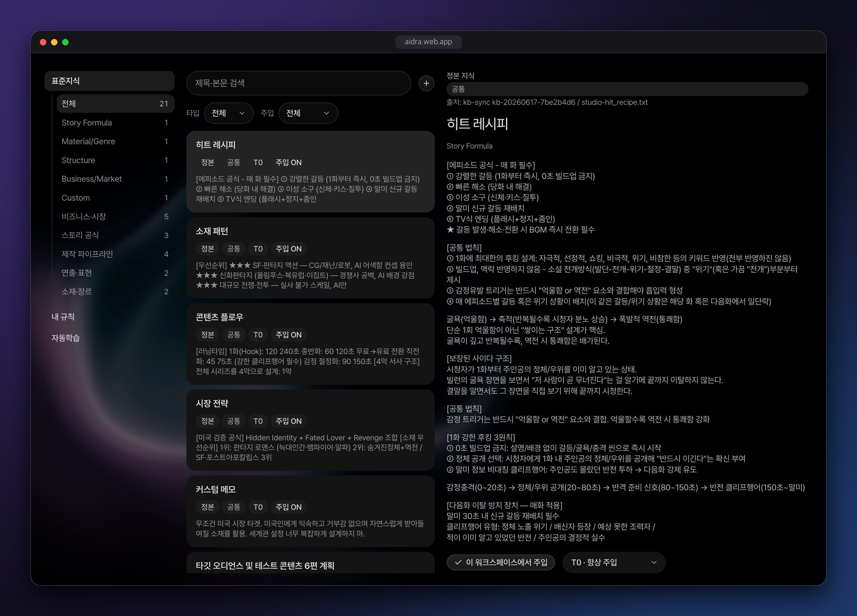Click 주입 ON tag on 콘텐츠 플로우 card

[288, 335]
